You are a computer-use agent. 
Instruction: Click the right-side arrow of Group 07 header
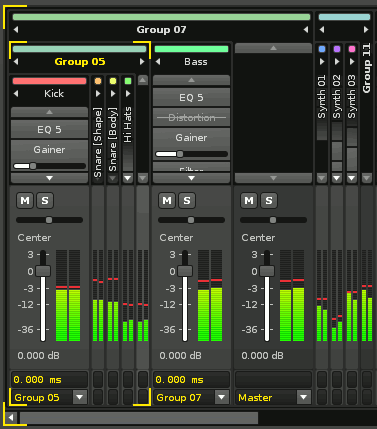click(306, 30)
